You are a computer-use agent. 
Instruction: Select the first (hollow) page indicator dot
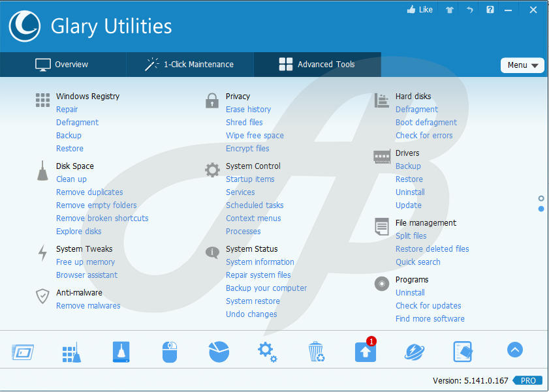coord(541,199)
